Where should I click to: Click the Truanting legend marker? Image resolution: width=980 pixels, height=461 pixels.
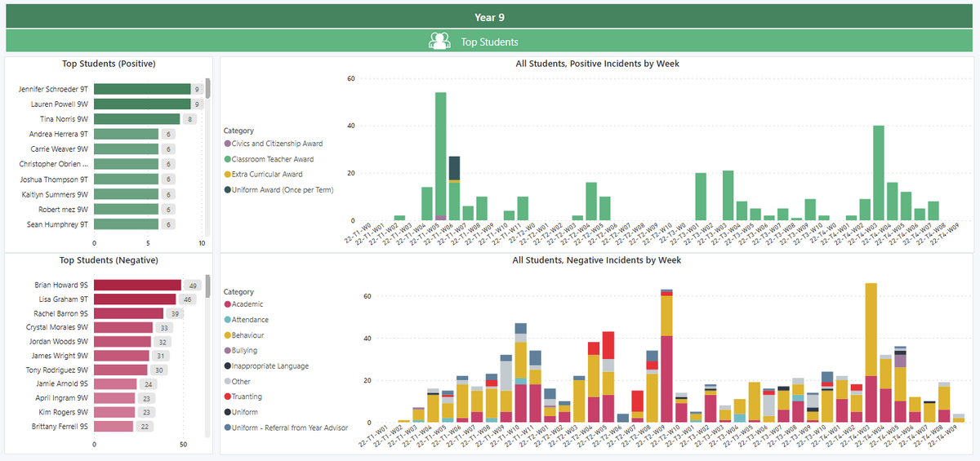227,397
